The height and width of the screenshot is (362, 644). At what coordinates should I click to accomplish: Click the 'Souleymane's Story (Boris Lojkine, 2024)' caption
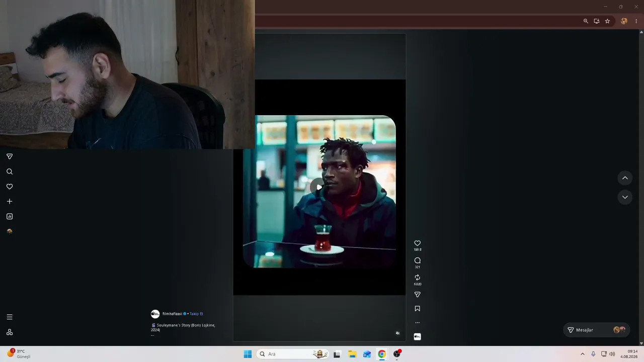[183, 327]
